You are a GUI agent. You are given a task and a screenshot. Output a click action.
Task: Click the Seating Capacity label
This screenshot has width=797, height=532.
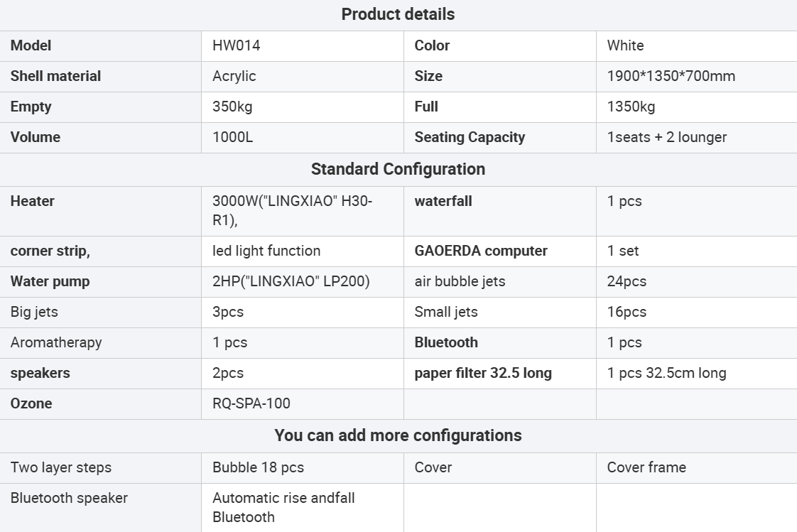[470, 137]
